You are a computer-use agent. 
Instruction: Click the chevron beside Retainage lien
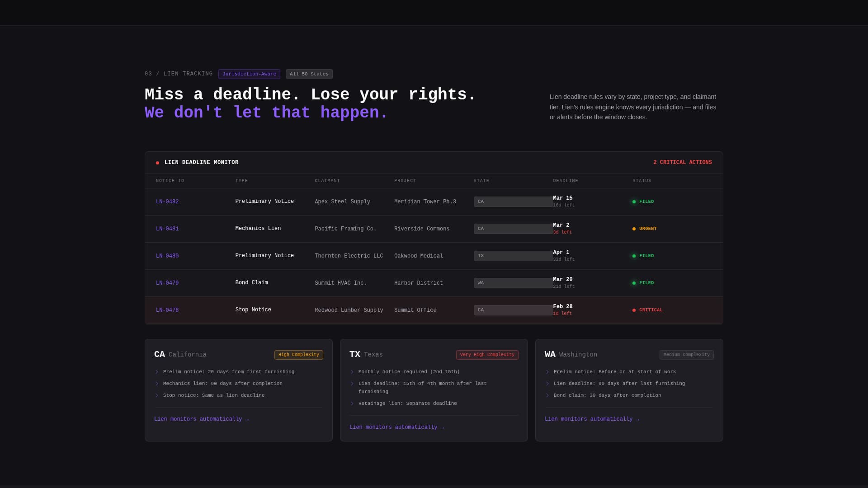(352, 404)
